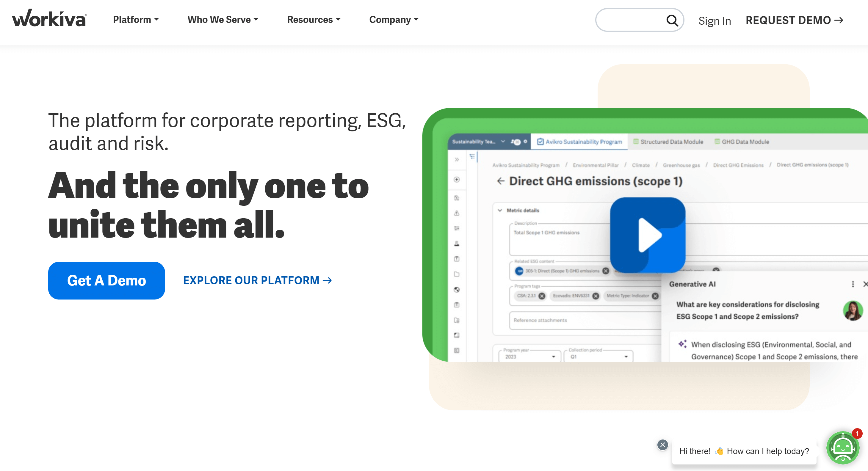Click the Get A Demo button

coord(106,280)
